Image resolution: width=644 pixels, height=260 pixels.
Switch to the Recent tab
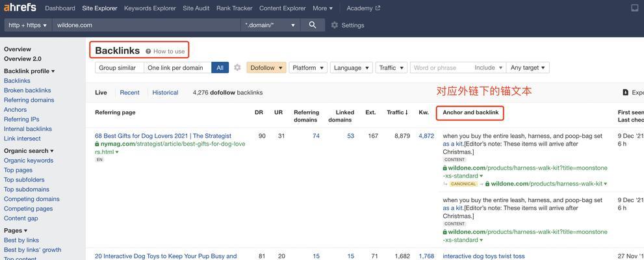tap(130, 92)
